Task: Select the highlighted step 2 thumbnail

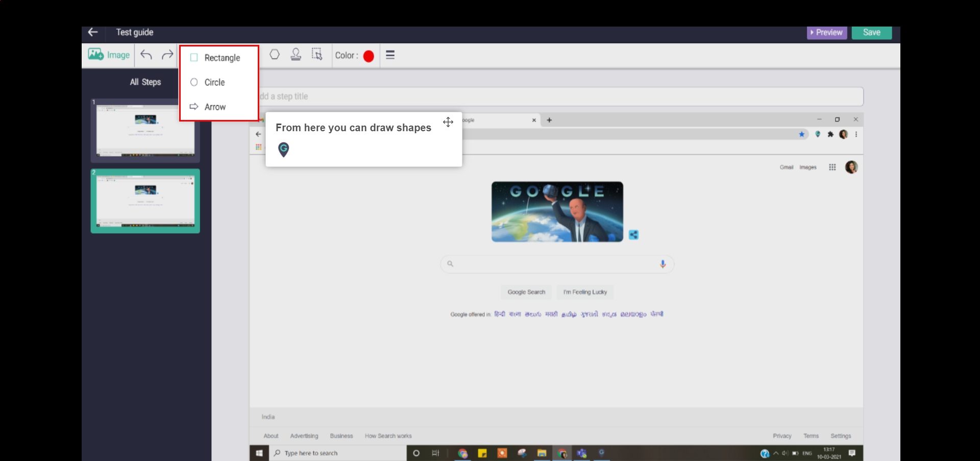Action: click(145, 201)
